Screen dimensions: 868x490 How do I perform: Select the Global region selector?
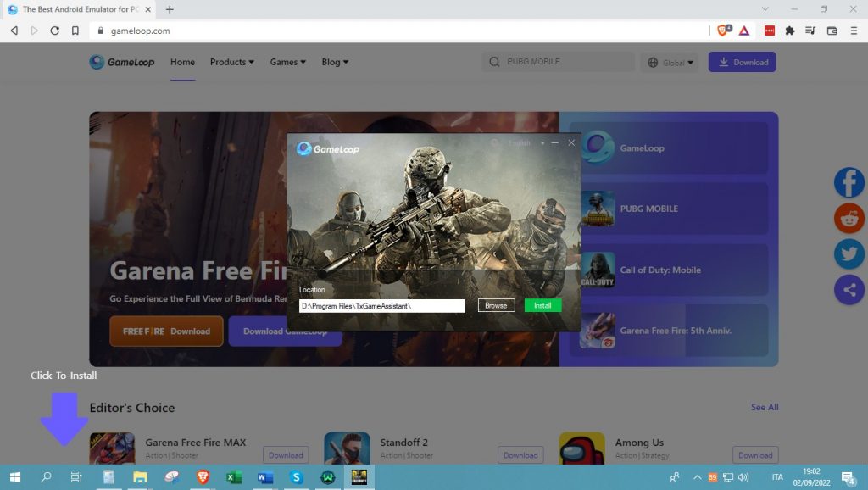click(x=670, y=62)
